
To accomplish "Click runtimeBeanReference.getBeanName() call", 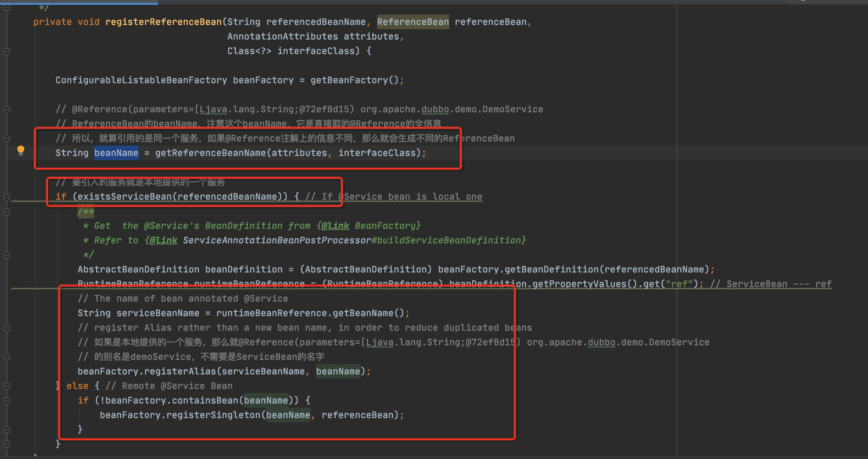I will pyautogui.click(x=310, y=313).
